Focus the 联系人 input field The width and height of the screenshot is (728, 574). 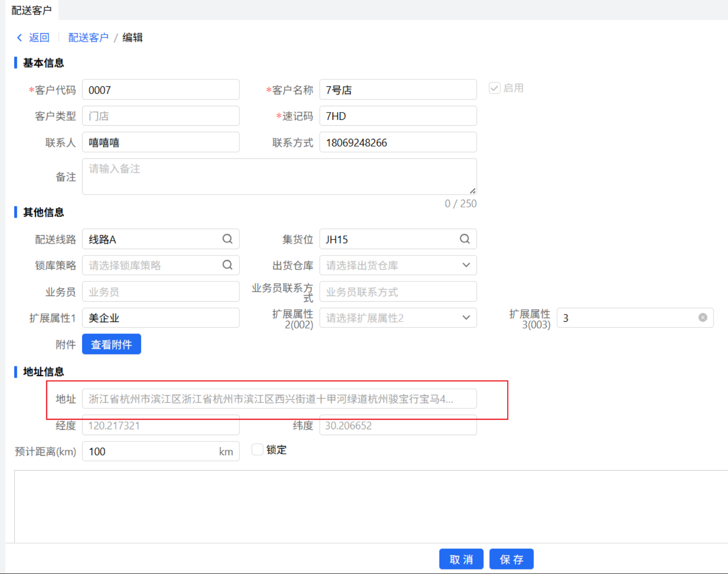point(161,142)
